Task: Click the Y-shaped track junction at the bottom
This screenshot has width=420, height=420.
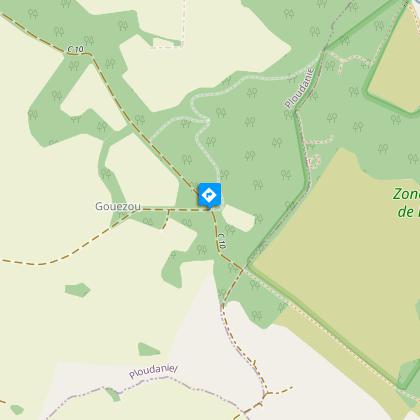Action: 266,395
